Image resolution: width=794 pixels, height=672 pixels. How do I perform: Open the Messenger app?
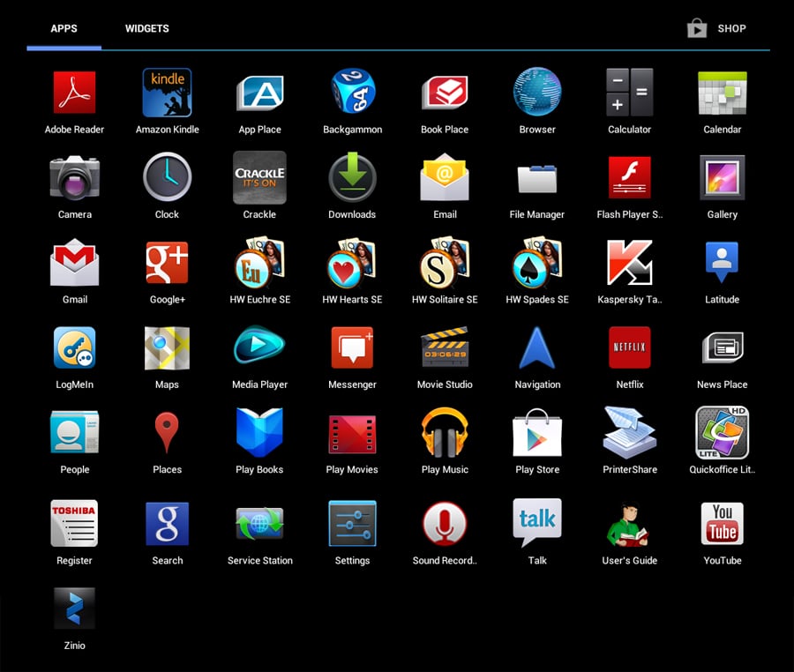(352, 347)
